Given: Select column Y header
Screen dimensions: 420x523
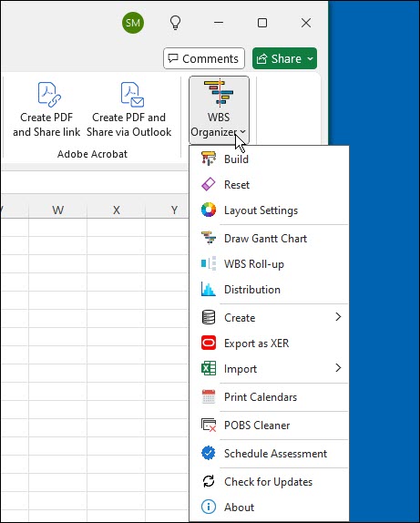Looking at the screenshot, I should click(x=167, y=210).
